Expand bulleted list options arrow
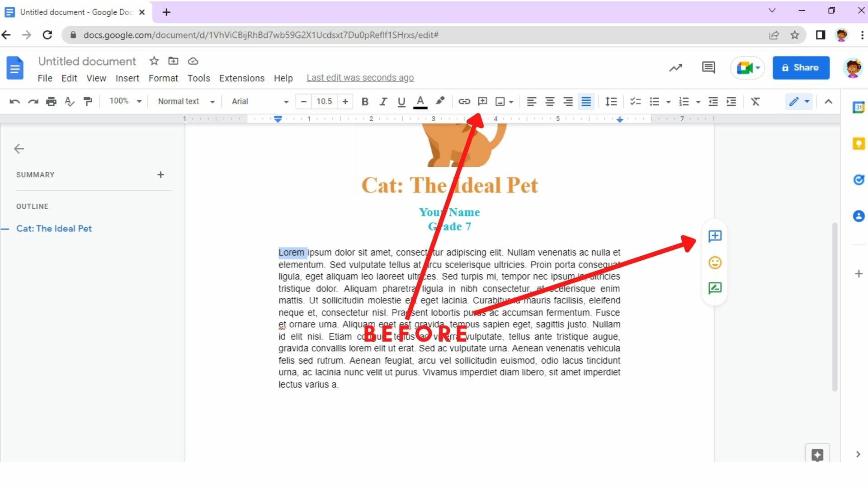 pos(668,102)
